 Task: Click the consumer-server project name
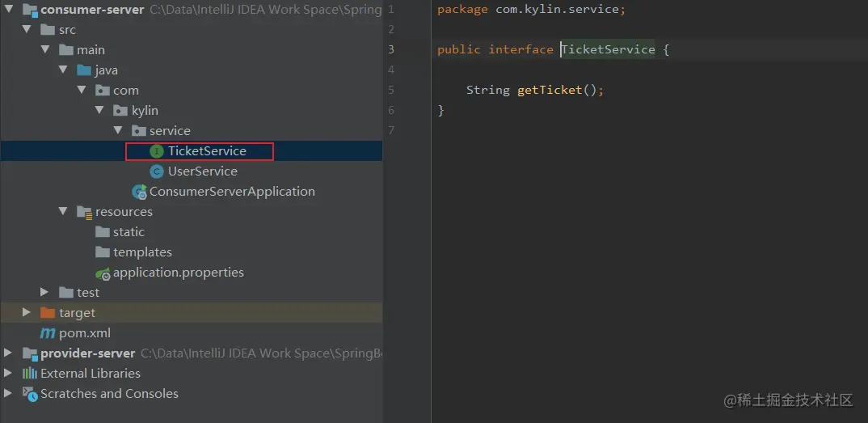click(x=92, y=10)
